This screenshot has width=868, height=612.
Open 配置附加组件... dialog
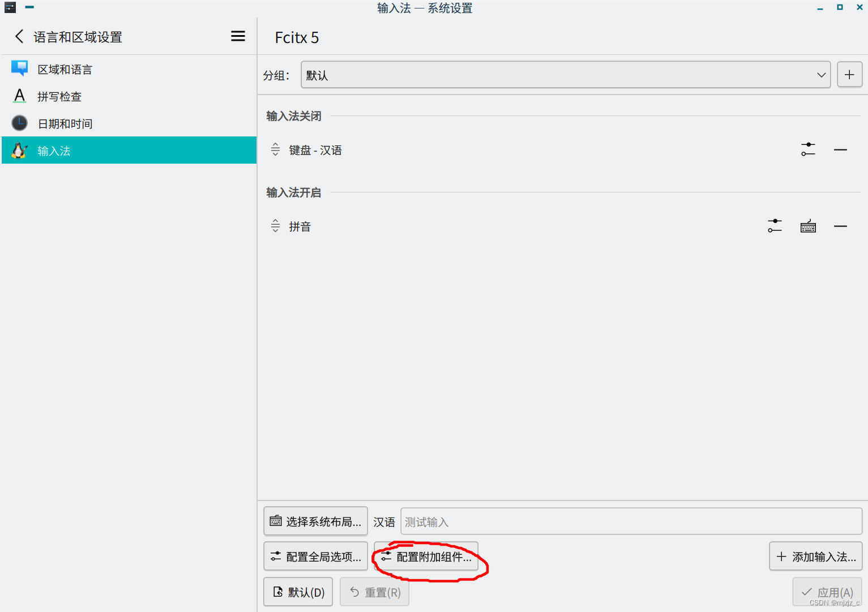point(426,557)
